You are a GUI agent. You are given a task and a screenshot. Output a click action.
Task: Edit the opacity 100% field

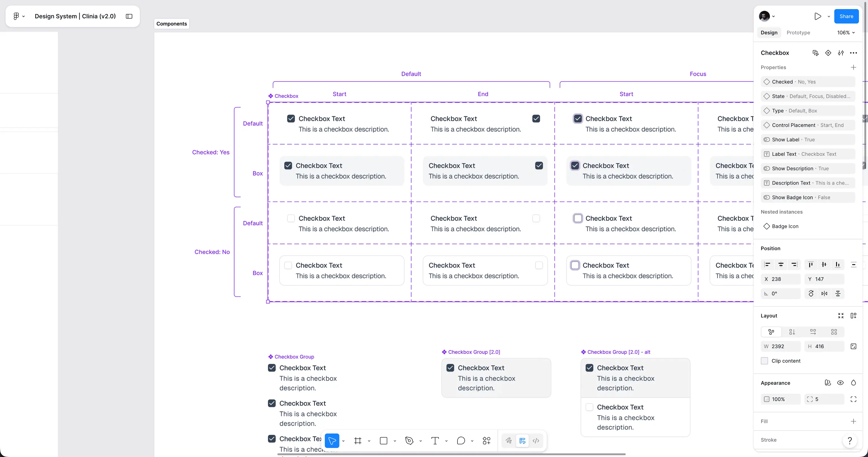coord(780,399)
